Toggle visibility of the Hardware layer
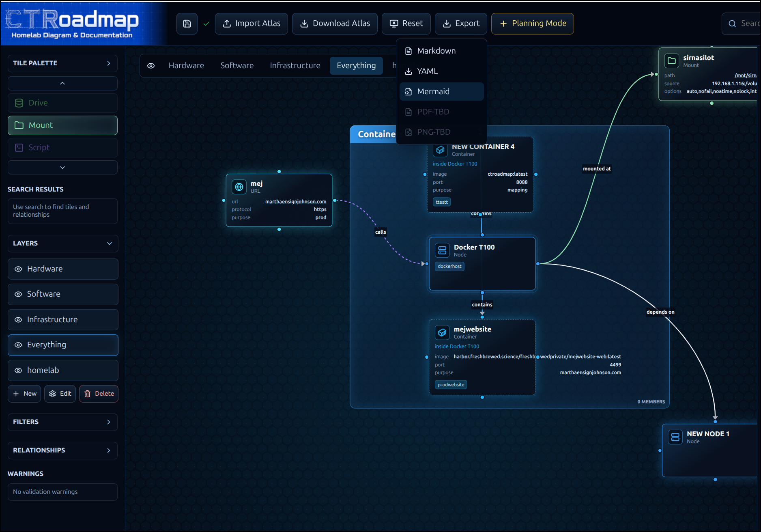 tap(18, 269)
